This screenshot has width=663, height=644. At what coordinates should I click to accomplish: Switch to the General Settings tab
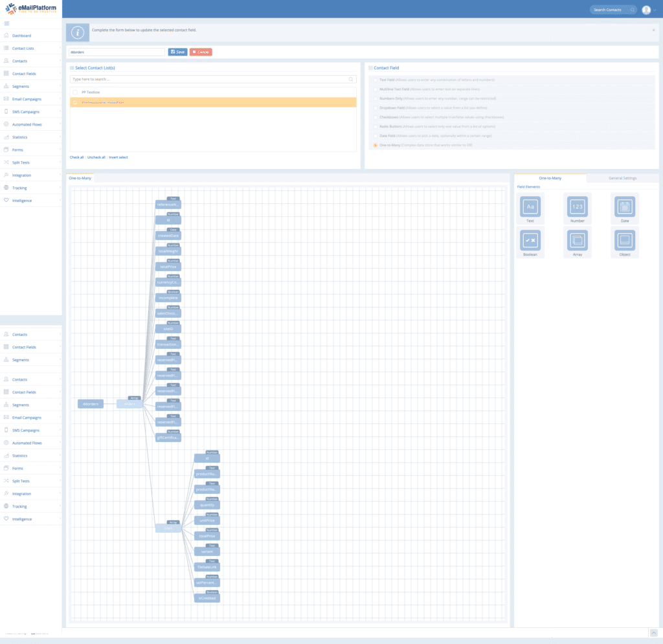point(622,178)
